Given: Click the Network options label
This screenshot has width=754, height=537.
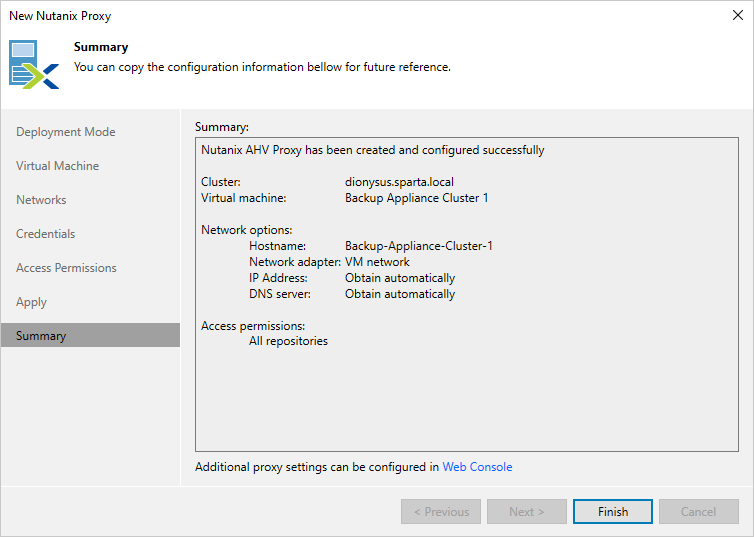Looking at the screenshot, I should tap(247, 230).
